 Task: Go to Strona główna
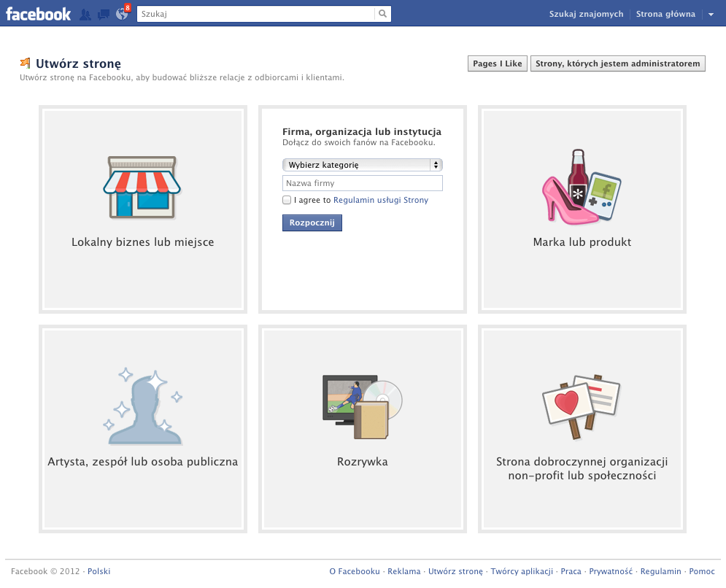coord(665,14)
